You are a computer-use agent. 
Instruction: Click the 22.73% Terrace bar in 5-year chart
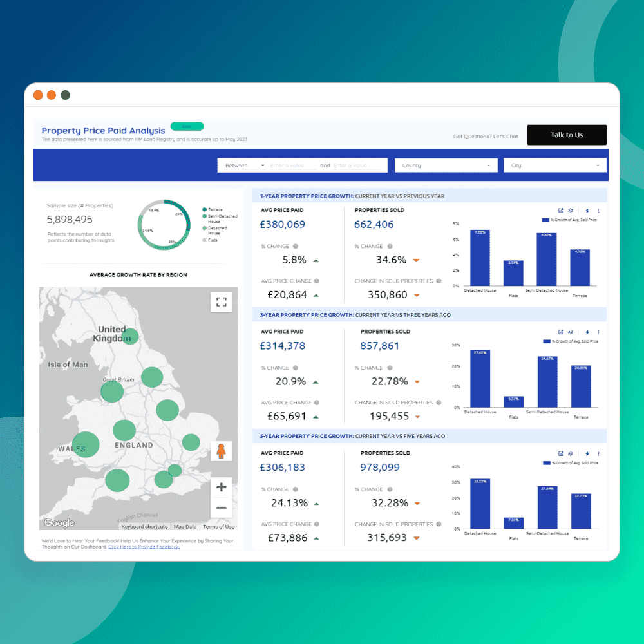[x=581, y=511]
